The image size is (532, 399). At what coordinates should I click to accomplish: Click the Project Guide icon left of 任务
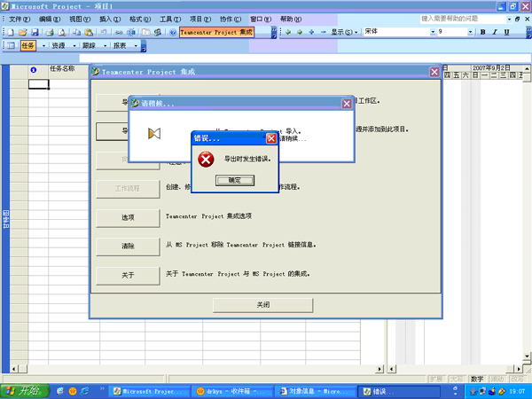pyautogui.click(x=12, y=45)
